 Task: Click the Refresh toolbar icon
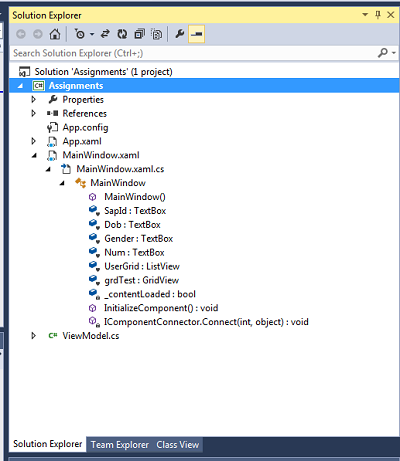122,34
